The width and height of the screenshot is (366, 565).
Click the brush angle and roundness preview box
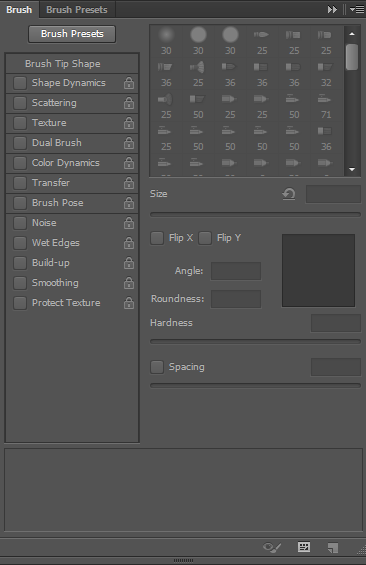tap(318, 271)
